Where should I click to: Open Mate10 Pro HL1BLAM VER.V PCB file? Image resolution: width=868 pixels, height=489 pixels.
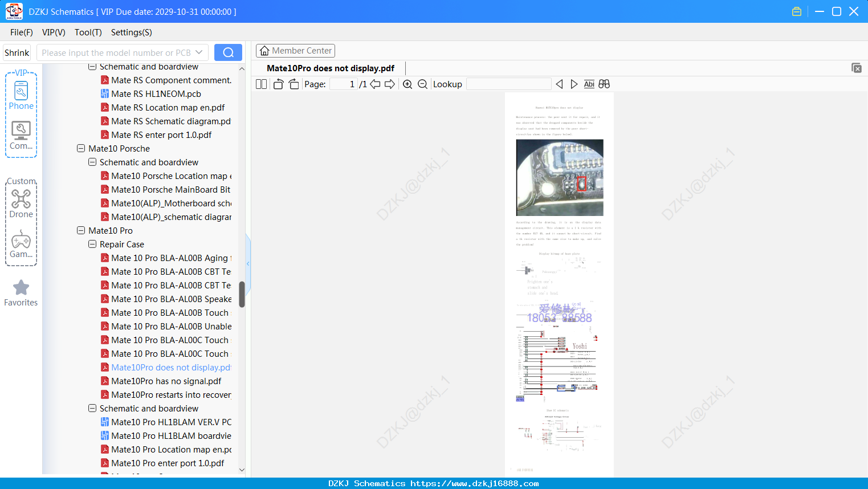[x=166, y=422]
